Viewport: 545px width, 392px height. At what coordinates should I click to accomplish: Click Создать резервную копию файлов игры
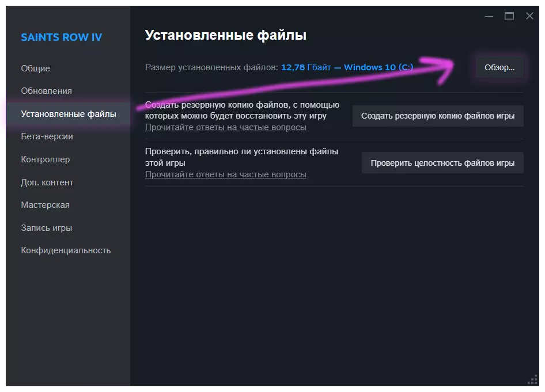438,116
